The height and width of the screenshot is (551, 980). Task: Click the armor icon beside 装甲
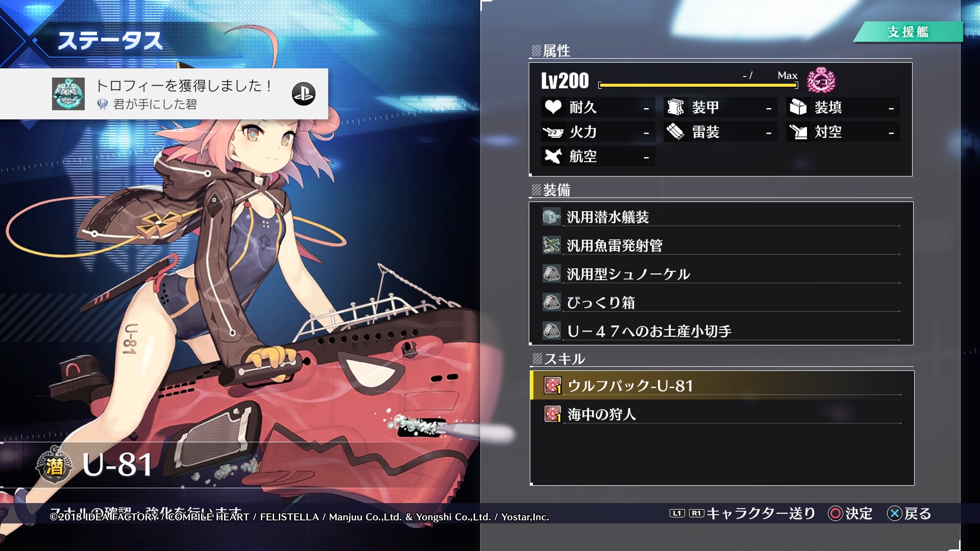(x=675, y=107)
